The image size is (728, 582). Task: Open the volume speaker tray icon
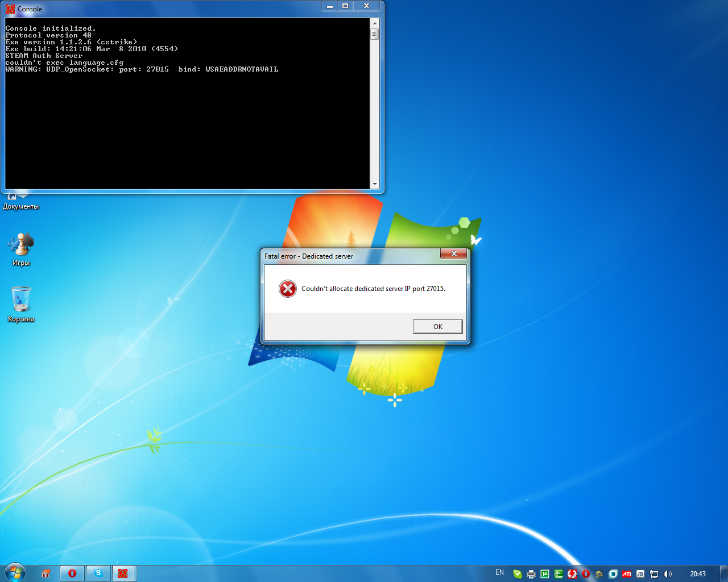[668, 574]
